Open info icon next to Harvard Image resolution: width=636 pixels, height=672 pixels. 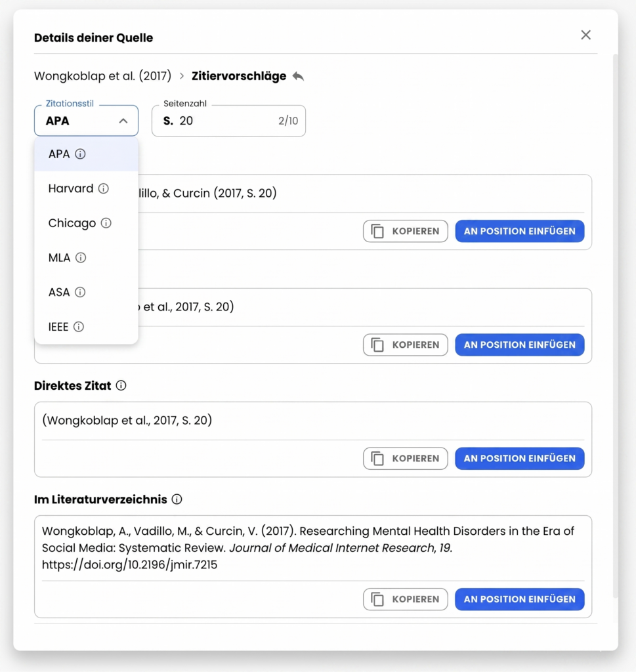103,188
